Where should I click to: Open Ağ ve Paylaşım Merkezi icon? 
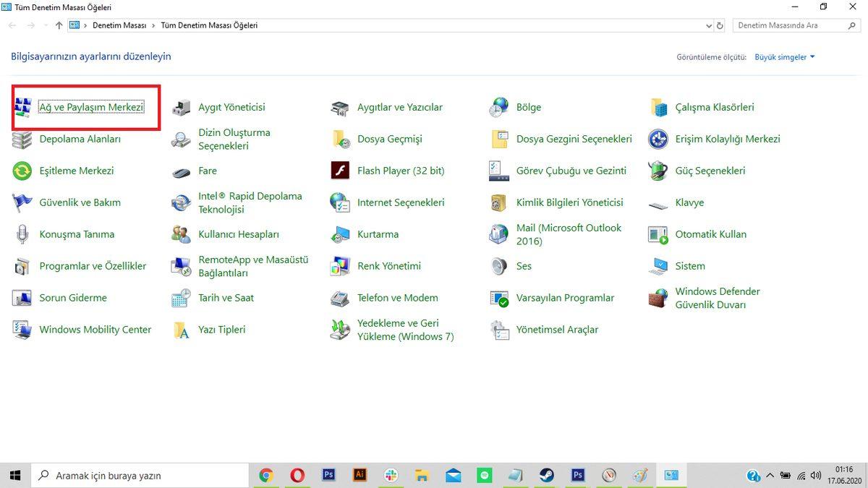(22, 108)
